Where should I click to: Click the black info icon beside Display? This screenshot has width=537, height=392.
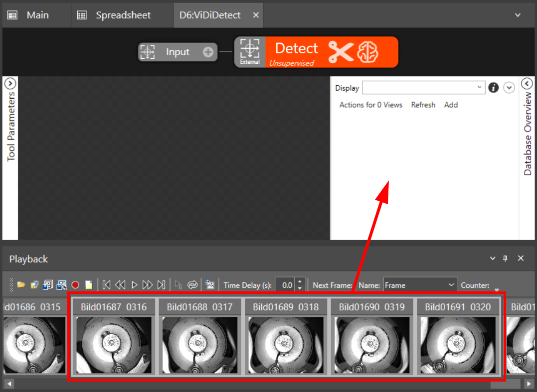point(494,88)
